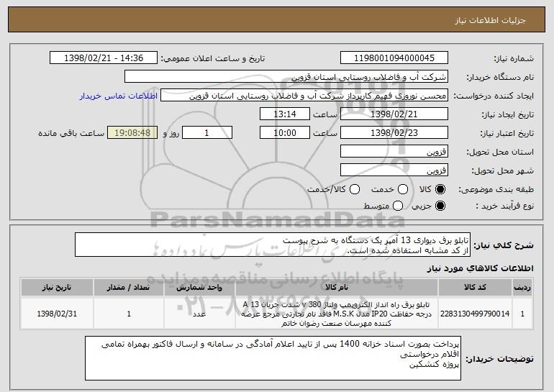
Task: Select the متوسط purchase type radio
Action: [398, 206]
